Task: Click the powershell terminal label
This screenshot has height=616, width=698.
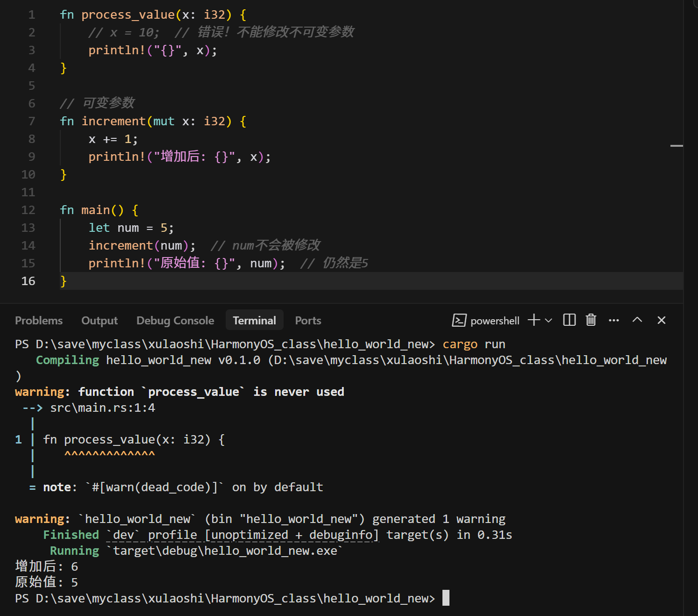Action: [495, 321]
